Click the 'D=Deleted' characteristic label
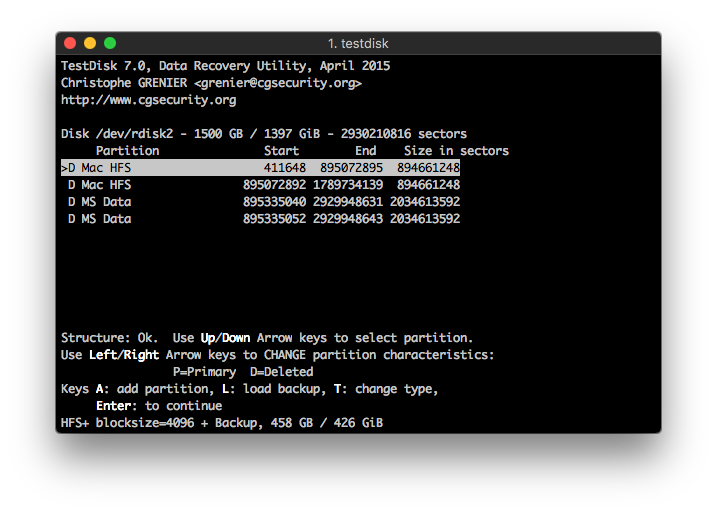Image resolution: width=717 pixels, height=513 pixels. point(281,372)
